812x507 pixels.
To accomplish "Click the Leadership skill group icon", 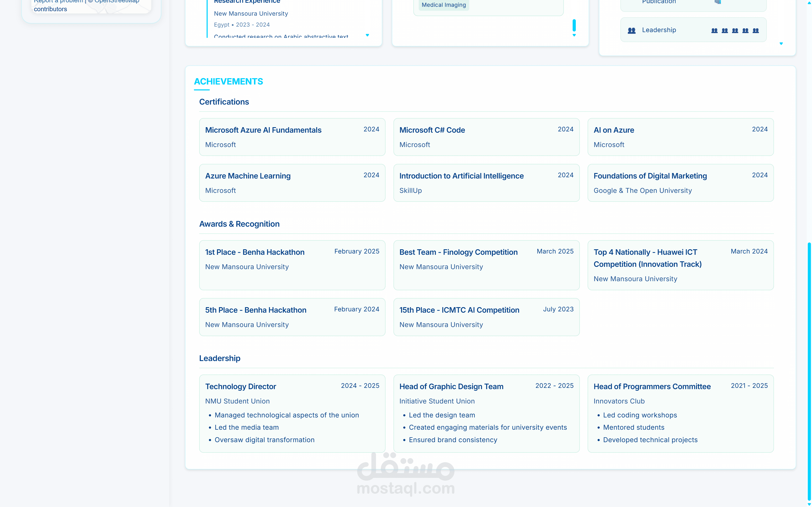I will click(631, 30).
